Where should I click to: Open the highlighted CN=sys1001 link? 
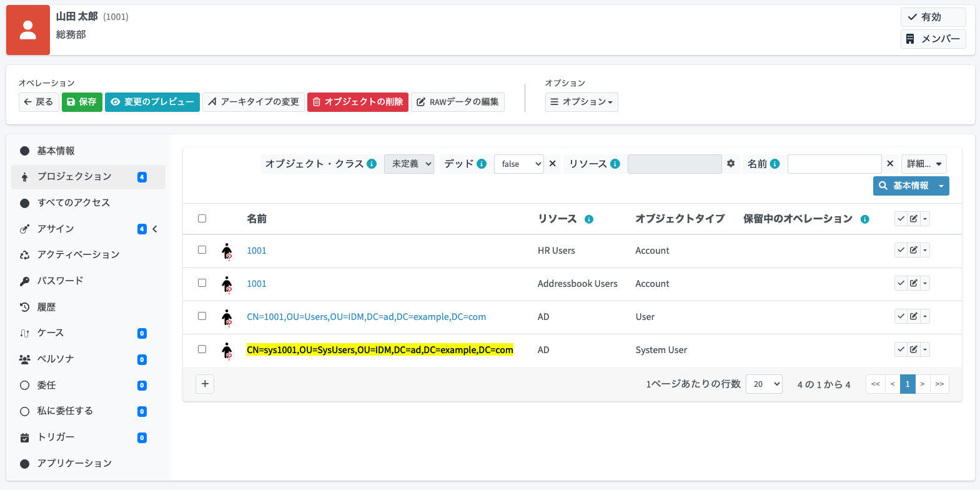380,350
